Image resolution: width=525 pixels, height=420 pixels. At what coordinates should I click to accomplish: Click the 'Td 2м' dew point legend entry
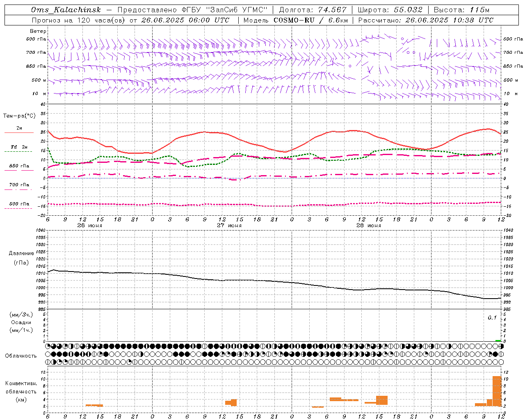tap(19, 147)
